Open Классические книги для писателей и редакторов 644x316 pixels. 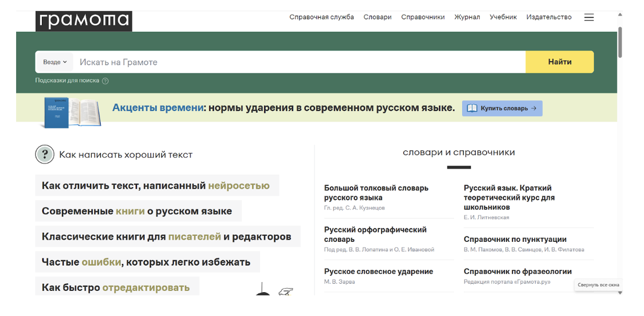click(x=167, y=236)
